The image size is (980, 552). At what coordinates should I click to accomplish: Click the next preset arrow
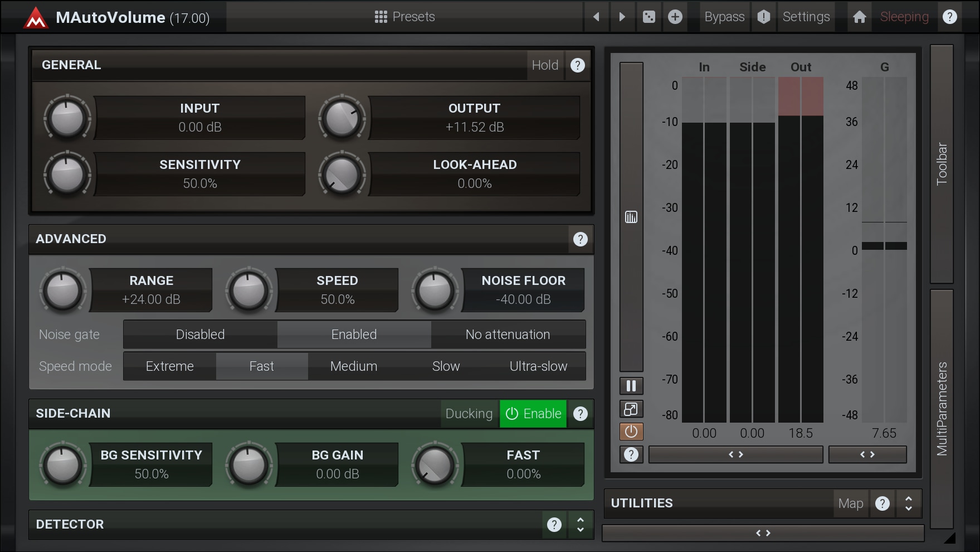pyautogui.click(x=622, y=17)
